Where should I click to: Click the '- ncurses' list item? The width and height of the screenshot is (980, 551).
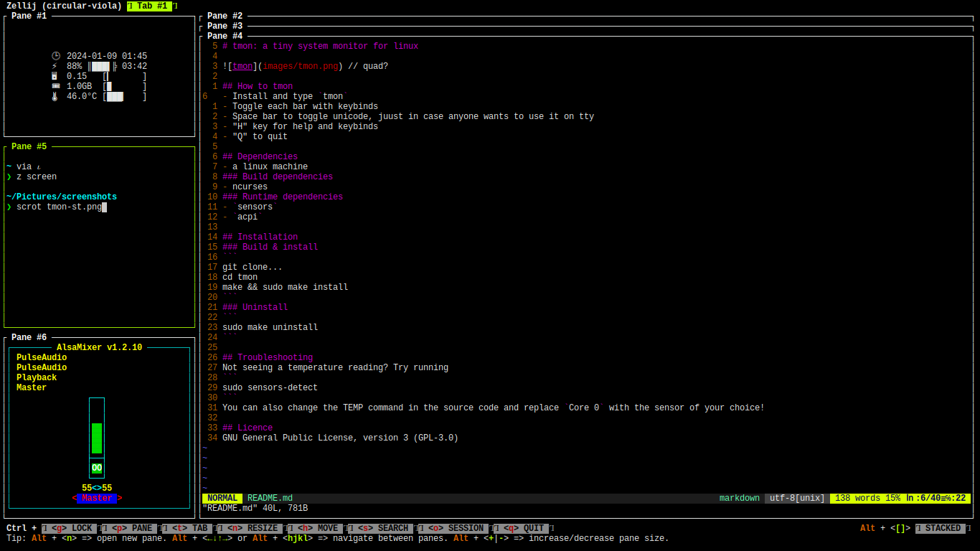pyautogui.click(x=245, y=187)
